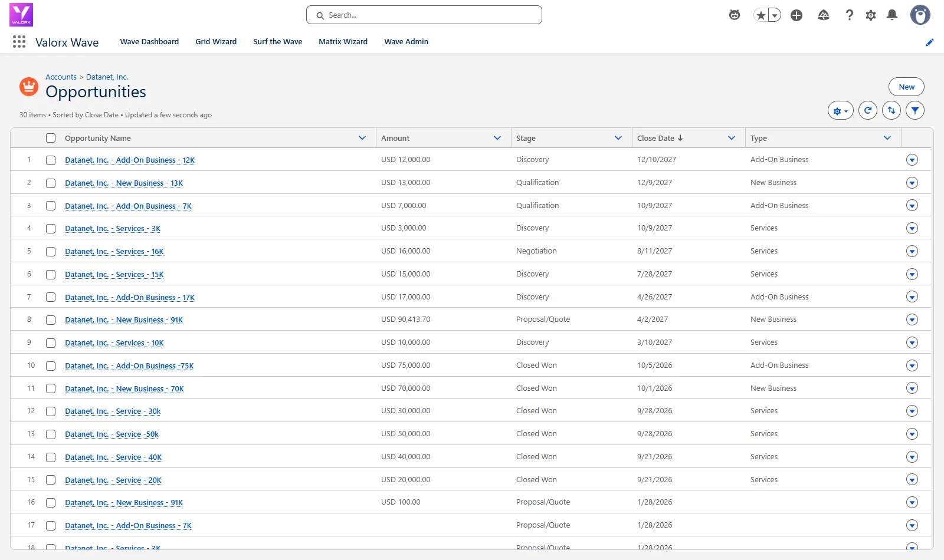Viewport: 944px width, 560px height.
Task: Expand Stage column actions chevron
Action: click(618, 138)
